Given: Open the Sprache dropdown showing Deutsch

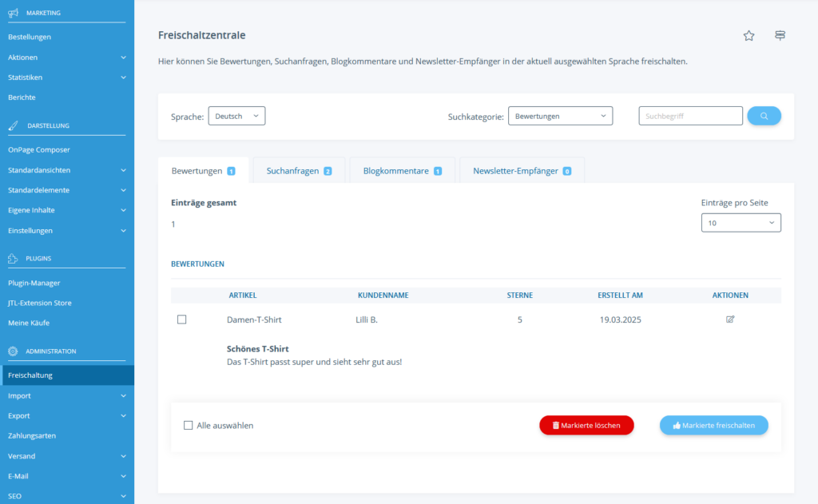Looking at the screenshot, I should (x=237, y=115).
